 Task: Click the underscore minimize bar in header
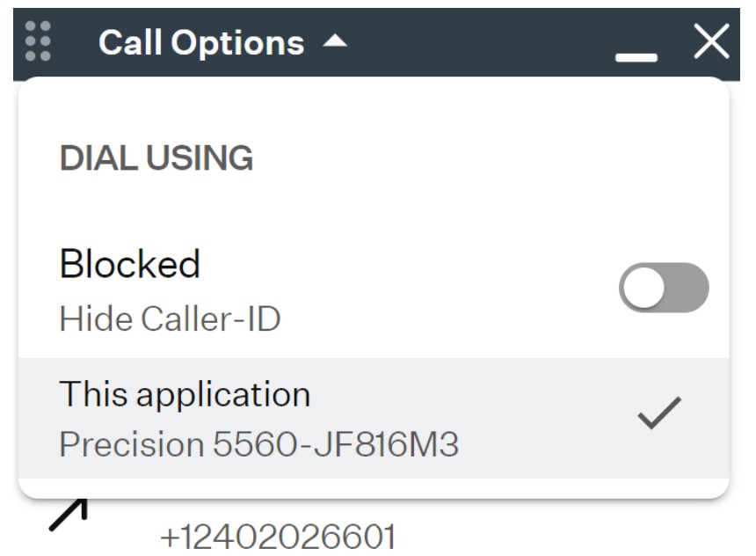click(x=636, y=57)
